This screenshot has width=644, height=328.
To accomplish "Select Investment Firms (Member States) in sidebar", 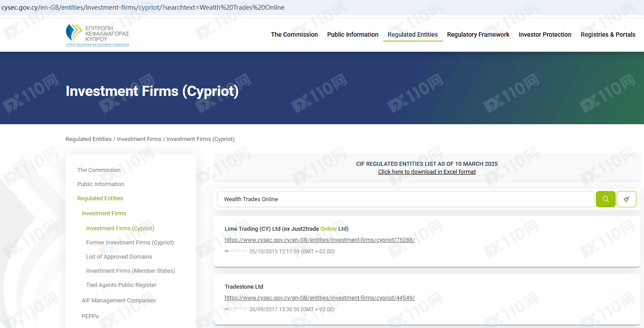I will coord(130,271).
